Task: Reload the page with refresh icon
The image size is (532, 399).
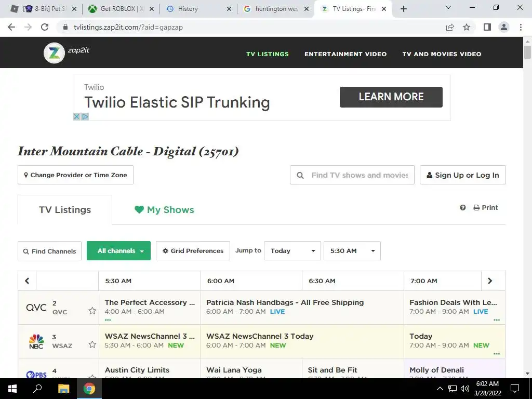Action: [45, 27]
